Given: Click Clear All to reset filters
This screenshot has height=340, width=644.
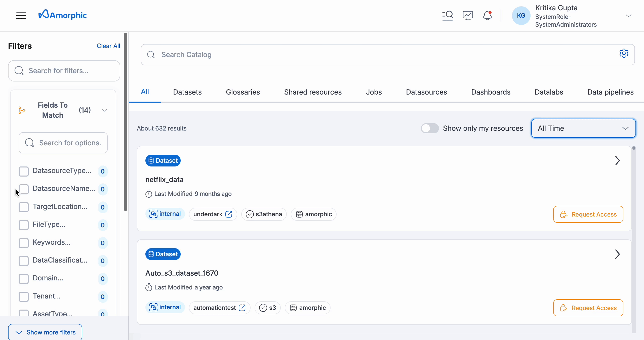Looking at the screenshot, I should [108, 46].
